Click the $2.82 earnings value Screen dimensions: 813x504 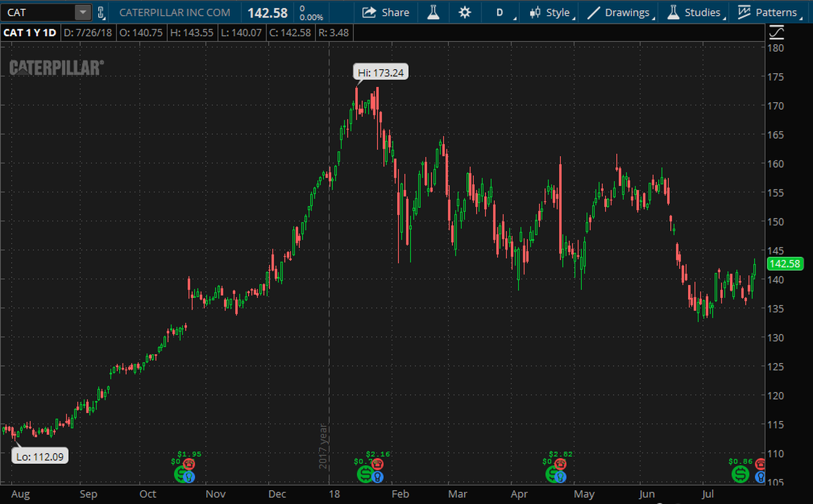point(560,454)
